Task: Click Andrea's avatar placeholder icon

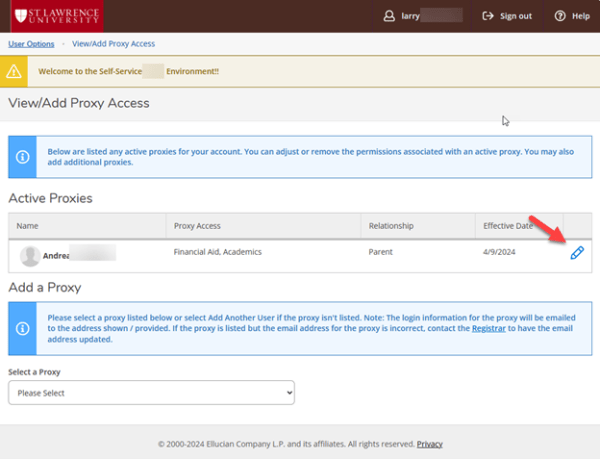Action: point(30,256)
